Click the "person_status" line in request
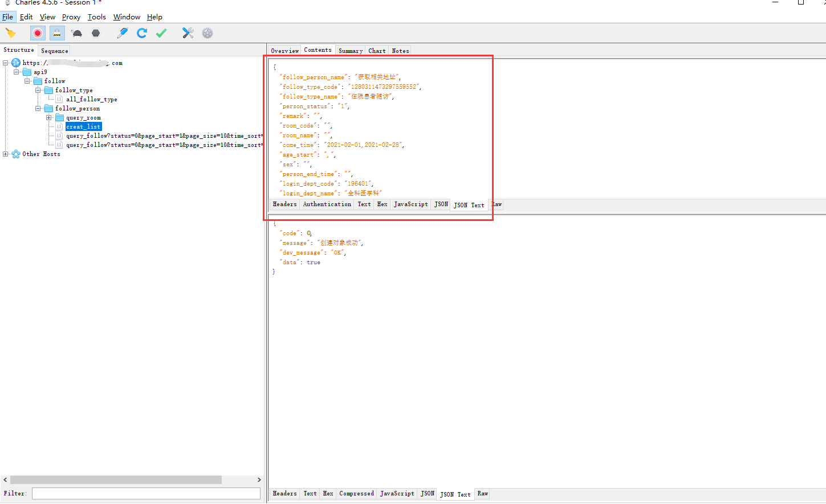The height and width of the screenshot is (504, 826). coord(314,106)
